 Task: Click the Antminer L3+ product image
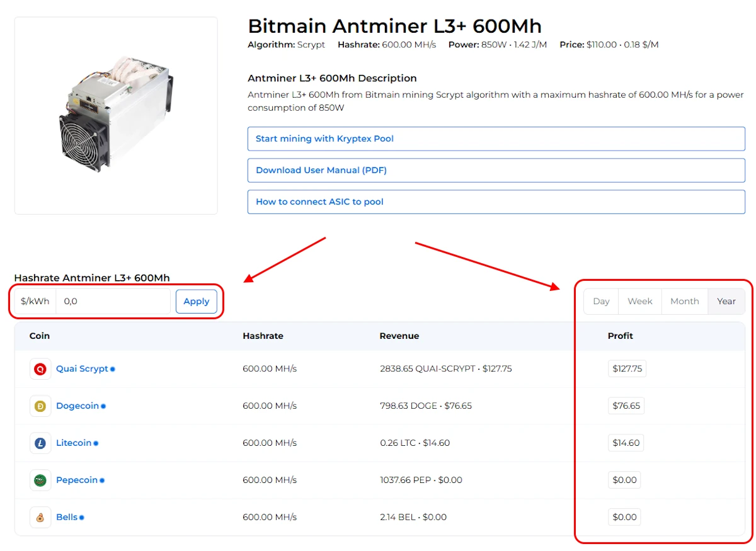pos(116,115)
